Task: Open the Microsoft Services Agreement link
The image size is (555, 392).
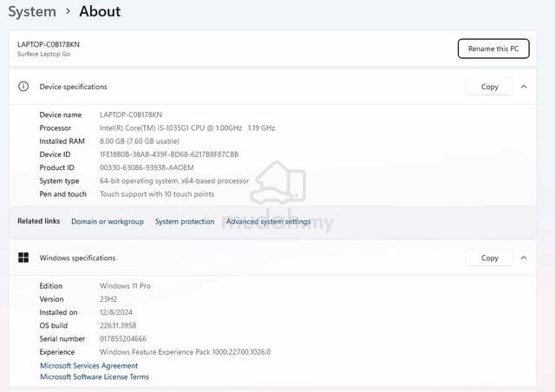Action: point(88,365)
